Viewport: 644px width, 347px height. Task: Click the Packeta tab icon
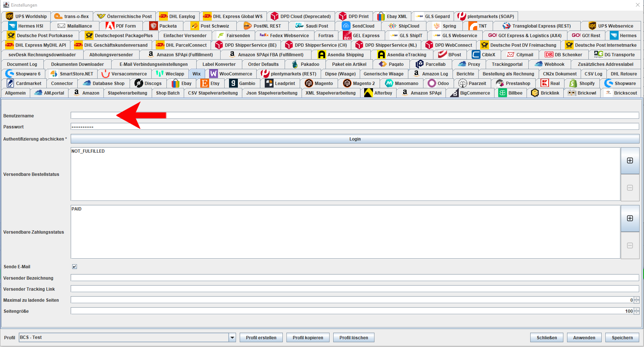click(x=154, y=26)
